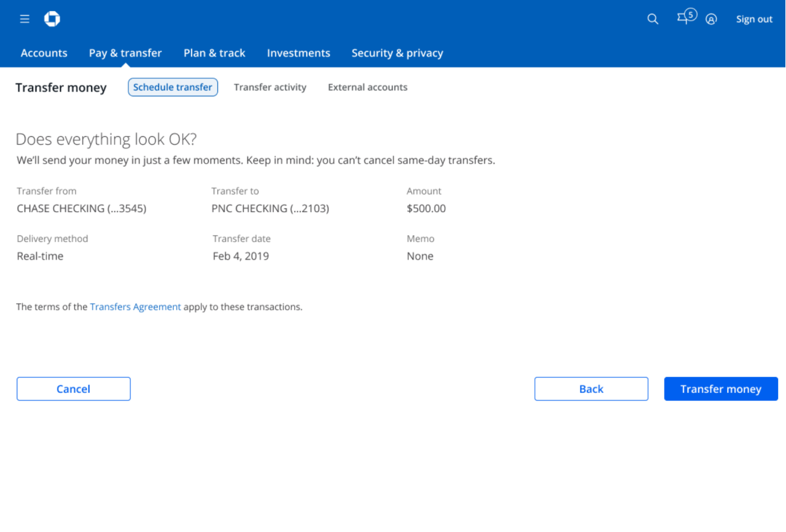Screen dimensions: 786x532
Task: Sign out of the account
Action: pos(754,19)
